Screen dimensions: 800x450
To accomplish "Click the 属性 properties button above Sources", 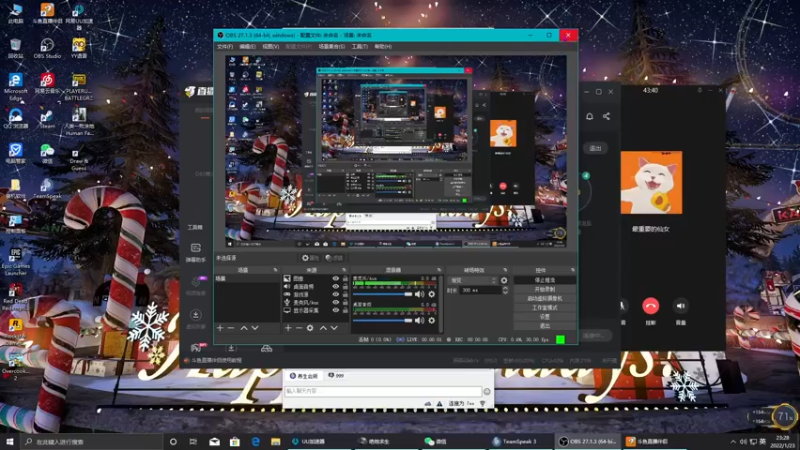I will point(310,258).
